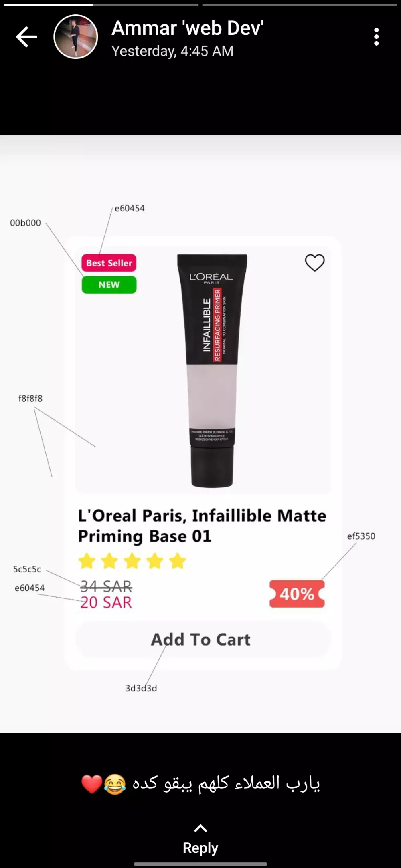This screenshot has width=401, height=868.
Task: Open the three-dot more options menu
Action: [x=376, y=37]
